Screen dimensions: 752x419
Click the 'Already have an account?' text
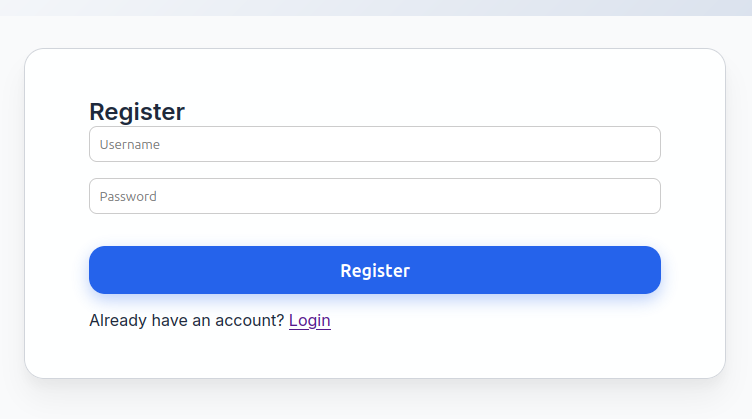[186, 321]
